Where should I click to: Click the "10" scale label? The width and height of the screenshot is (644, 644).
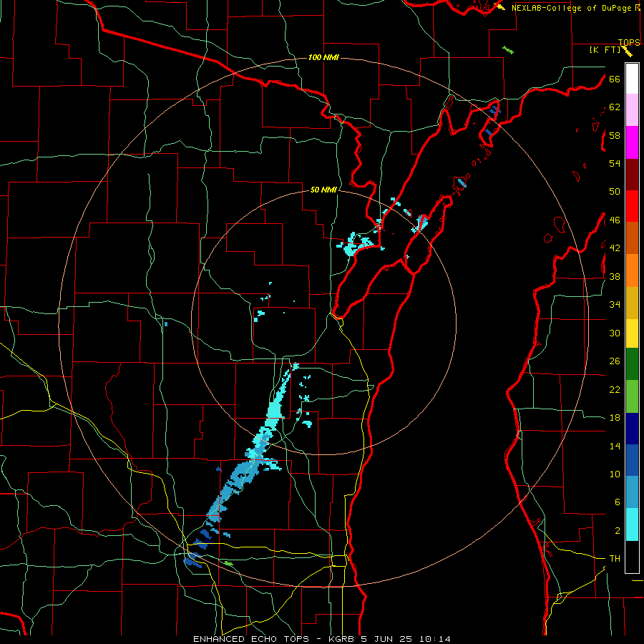pyautogui.click(x=615, y=474)
